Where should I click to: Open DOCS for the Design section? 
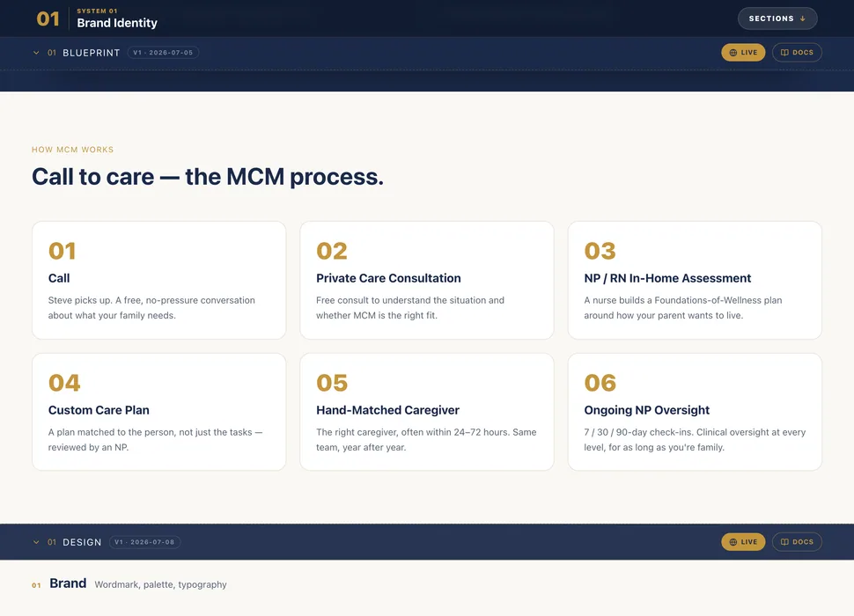[797, 542]
